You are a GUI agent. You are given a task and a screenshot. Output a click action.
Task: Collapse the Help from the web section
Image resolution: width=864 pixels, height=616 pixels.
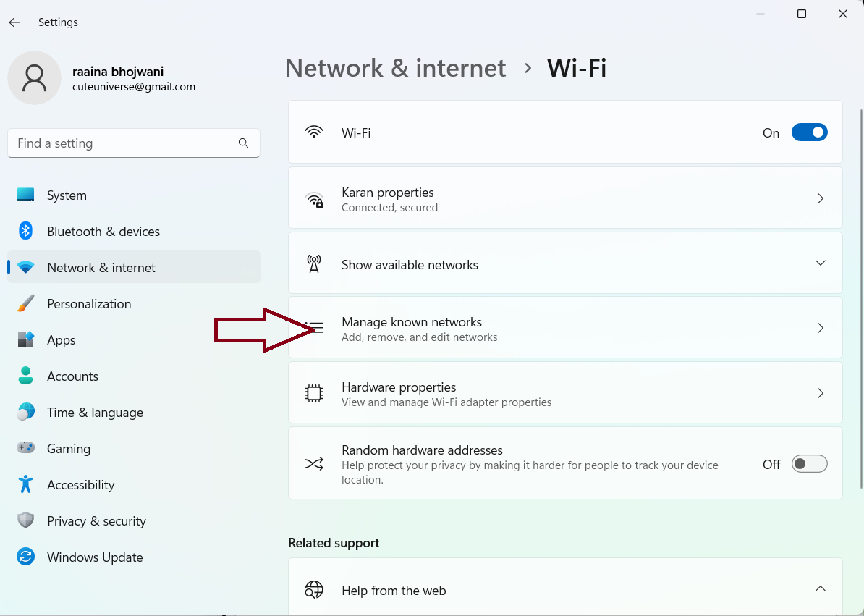(x=820, y=589)
